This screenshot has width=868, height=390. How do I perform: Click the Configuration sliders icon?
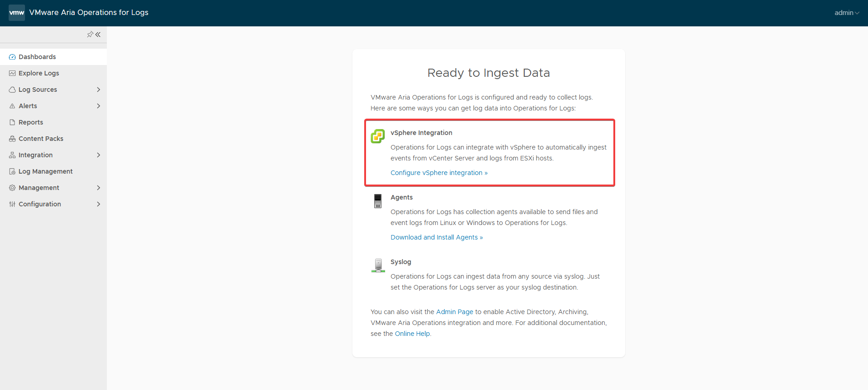click(12, 204)
